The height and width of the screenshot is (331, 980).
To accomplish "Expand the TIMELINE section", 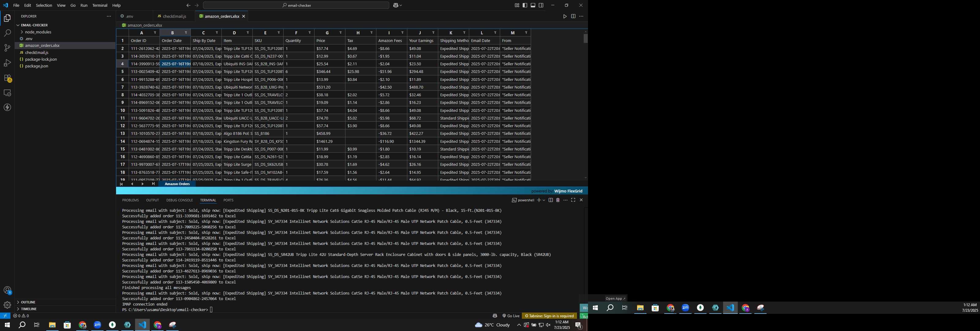I will click(x=65, y=309).
